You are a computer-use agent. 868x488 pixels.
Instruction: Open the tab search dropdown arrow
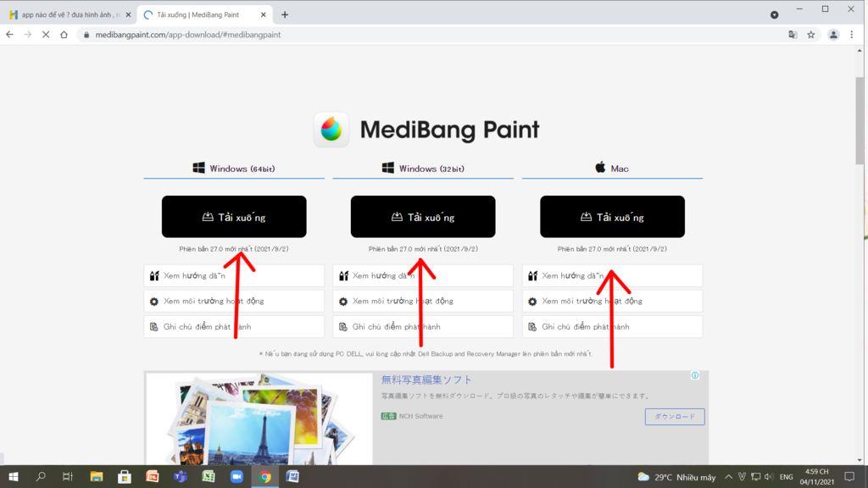[x=774, y=15]
